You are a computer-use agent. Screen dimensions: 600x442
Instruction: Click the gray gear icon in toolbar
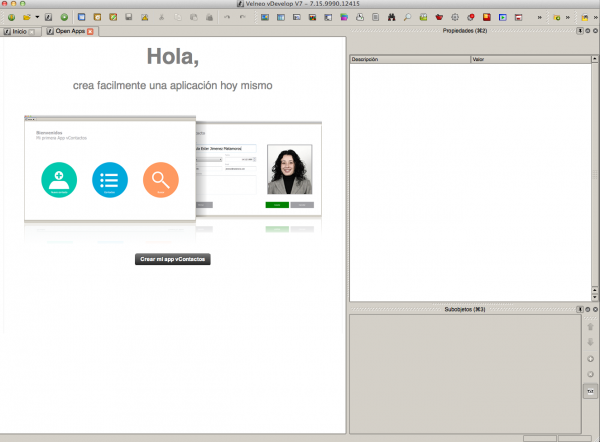click(455, 17)
